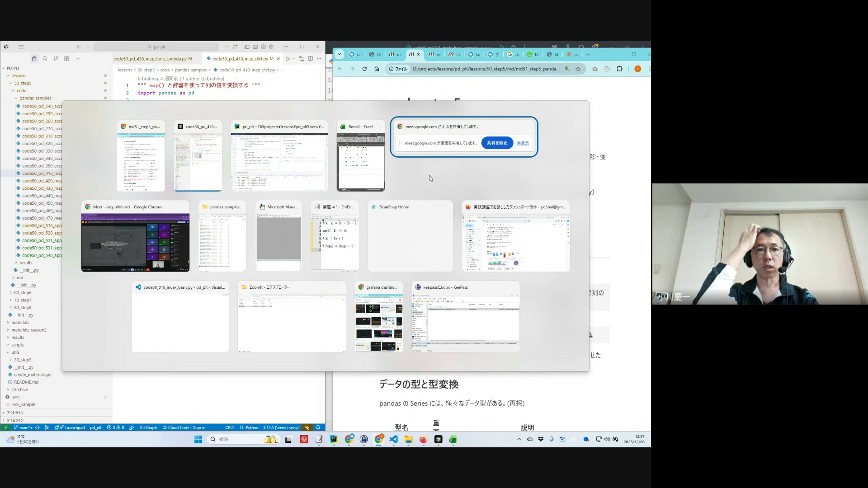Click the Extensions view icon
Image resolution: width=868 pixels, height=488 pixels.
[x=67, y=59]
